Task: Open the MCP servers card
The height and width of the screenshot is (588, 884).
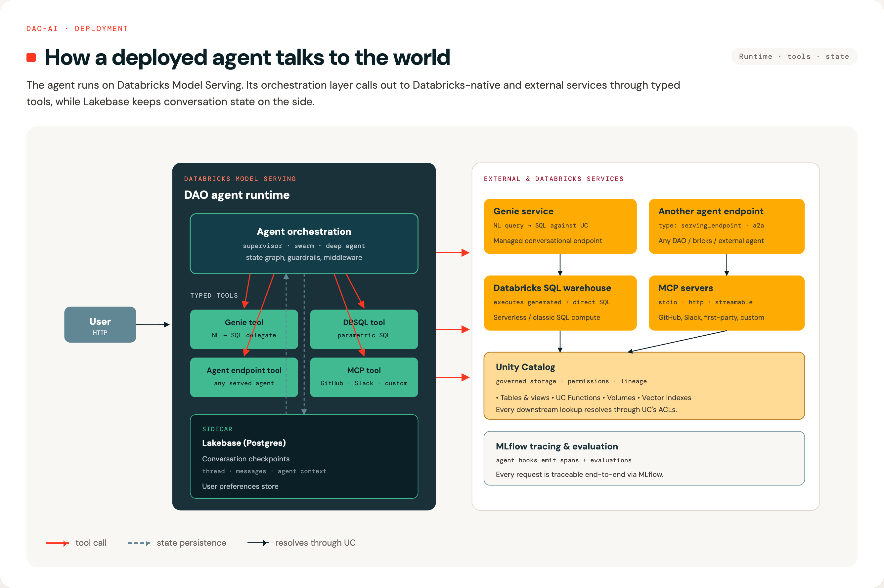Action: 727,303
